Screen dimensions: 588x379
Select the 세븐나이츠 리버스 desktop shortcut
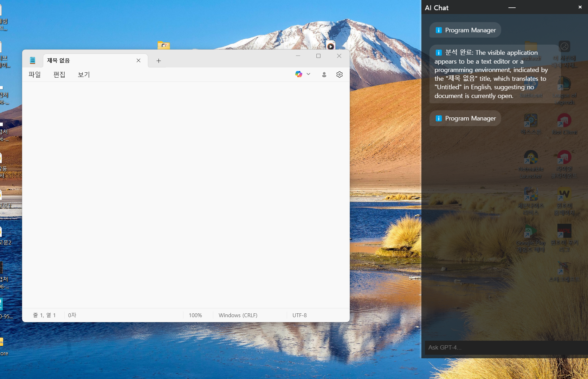[x=531, y=201]
